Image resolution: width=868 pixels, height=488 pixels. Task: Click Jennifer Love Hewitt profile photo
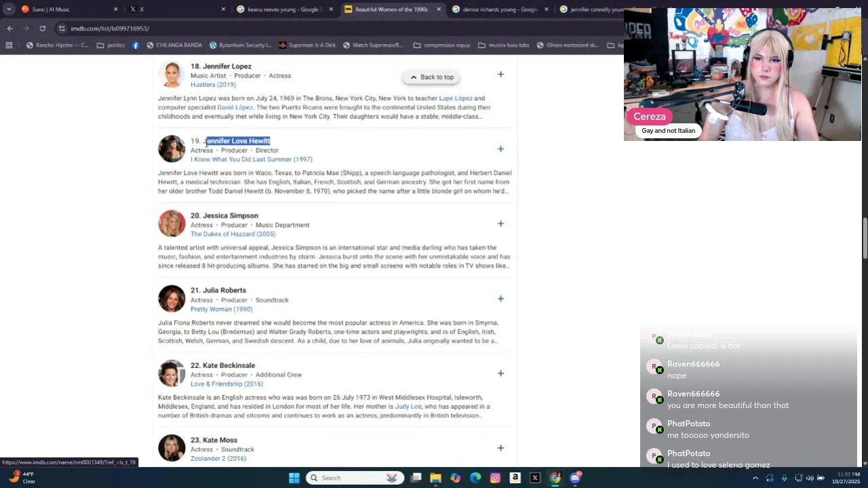172,149
